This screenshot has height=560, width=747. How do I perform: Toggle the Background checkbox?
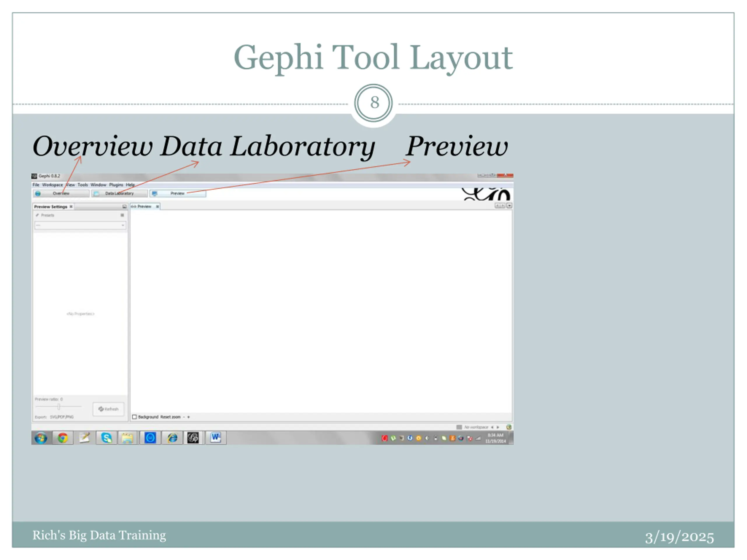pyautogui.click(x=135, y=417)
